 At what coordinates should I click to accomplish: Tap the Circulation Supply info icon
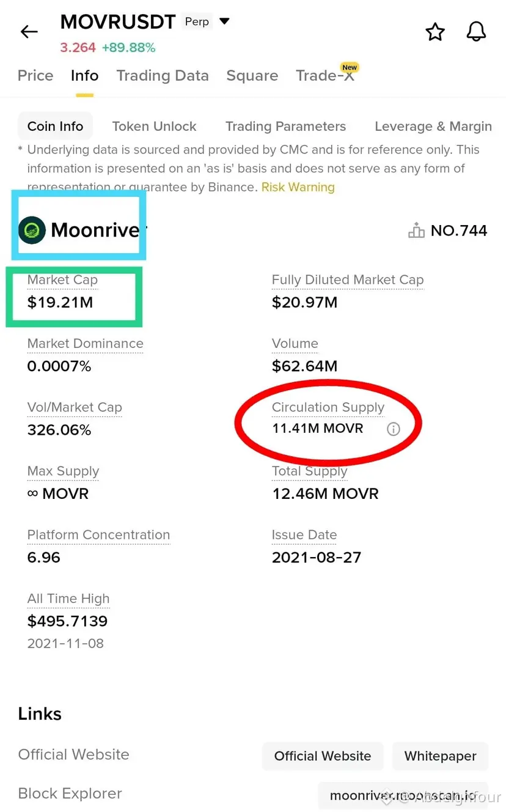click(x=394, y=429)
